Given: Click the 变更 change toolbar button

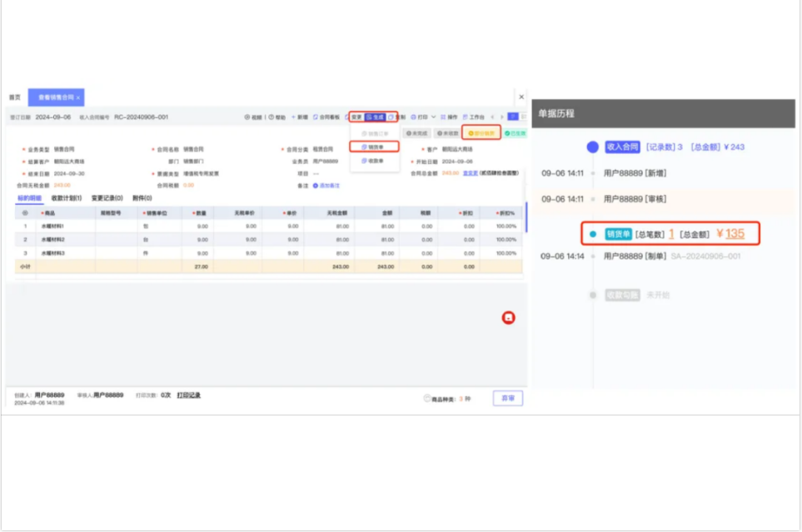Looking at the screenshot, I should pos(356,117).
